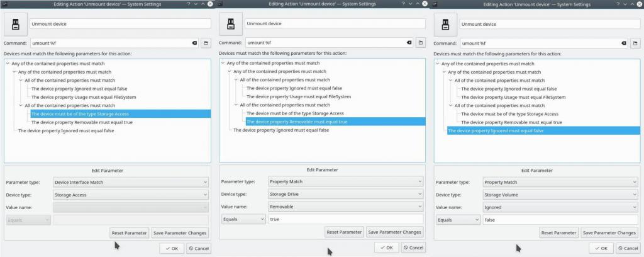Browse for command file in left window
Viewport: 644px width, 257px height.
coord(206,43)
